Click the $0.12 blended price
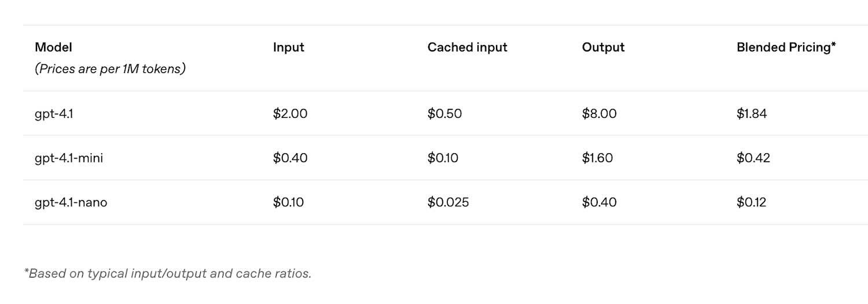868x304 pixels. [751, 202]
